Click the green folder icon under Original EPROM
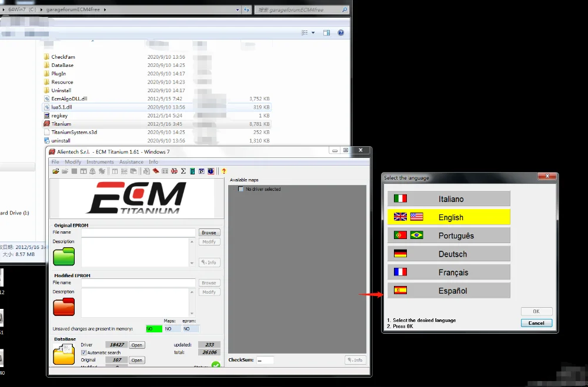 64,256
